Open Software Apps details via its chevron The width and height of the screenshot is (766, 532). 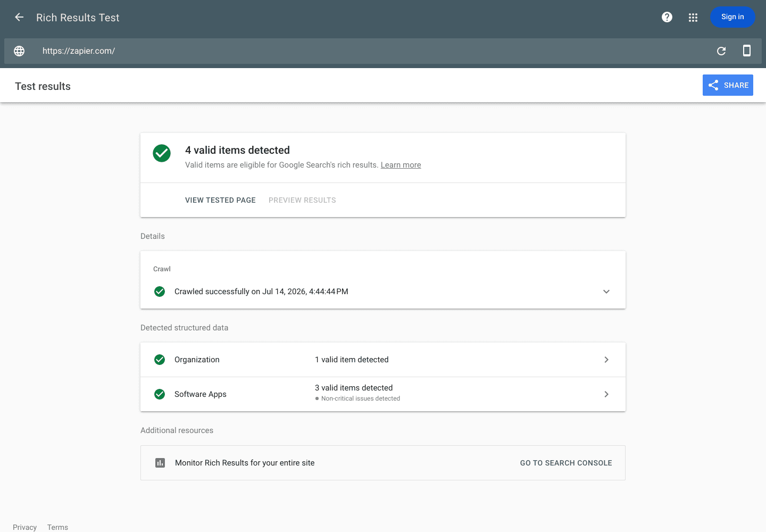pos(606,394)
